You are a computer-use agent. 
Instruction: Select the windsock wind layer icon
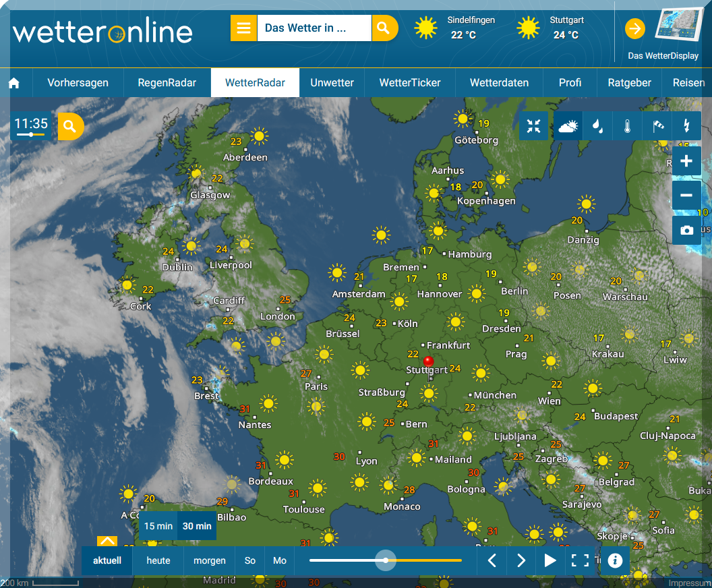[x=657, y=125]
